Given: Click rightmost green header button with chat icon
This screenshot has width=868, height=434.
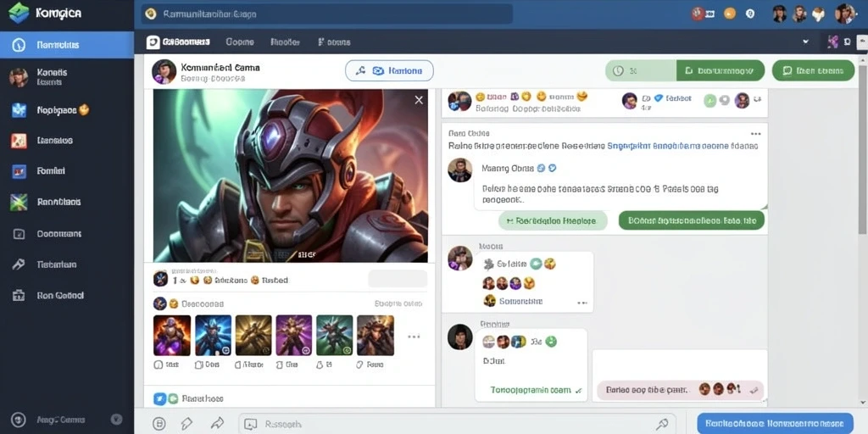Looking at the screenshot, I should (813, 71).
